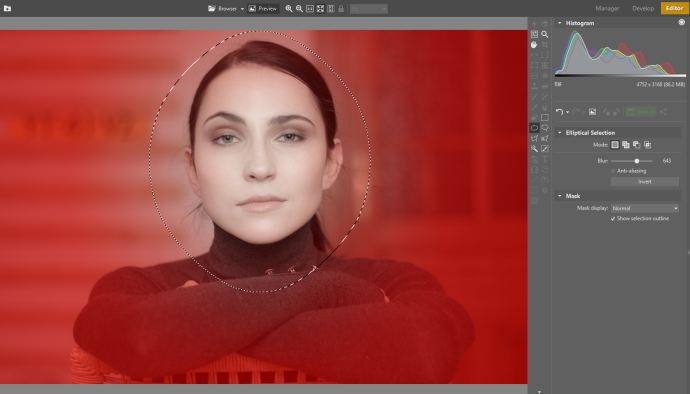This screenshot has height=394, width=690.
Task: Click the top toolbar zoom out icon
Action: click(x=299, y=8)
